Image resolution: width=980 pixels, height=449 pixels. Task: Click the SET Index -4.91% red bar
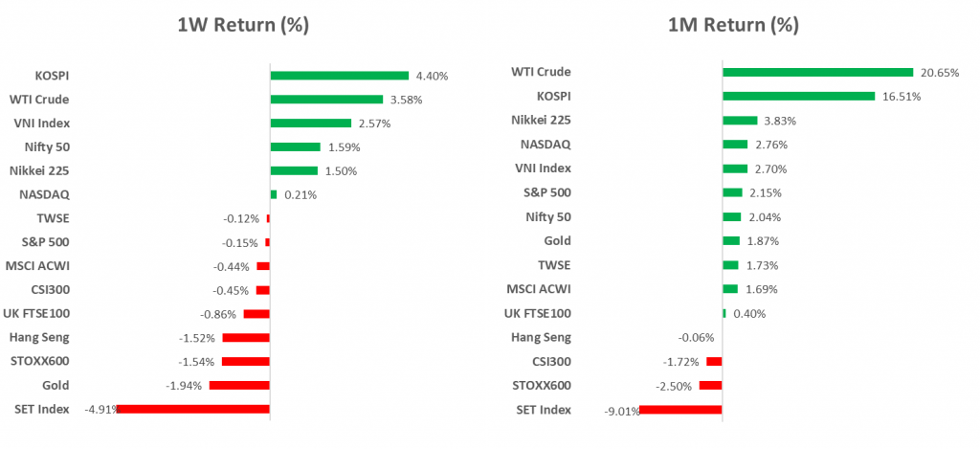(x=193, y=409)
